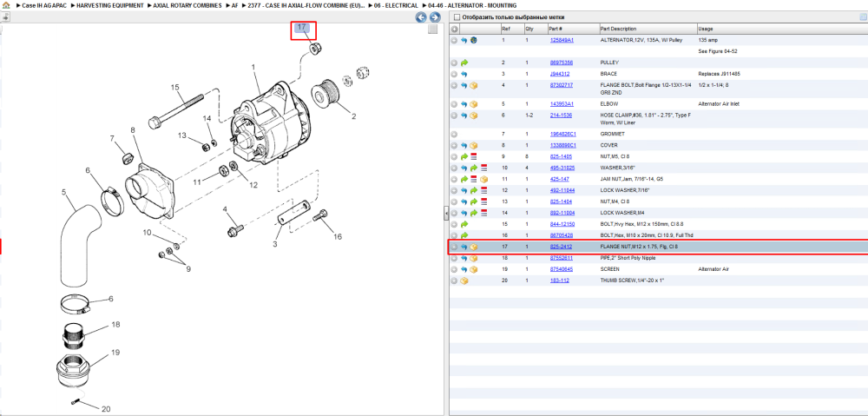The width and height of the screenshot is (868, 416).
Task: Click the gray square at diagram top-right corner
Action: tap(433, 29)
